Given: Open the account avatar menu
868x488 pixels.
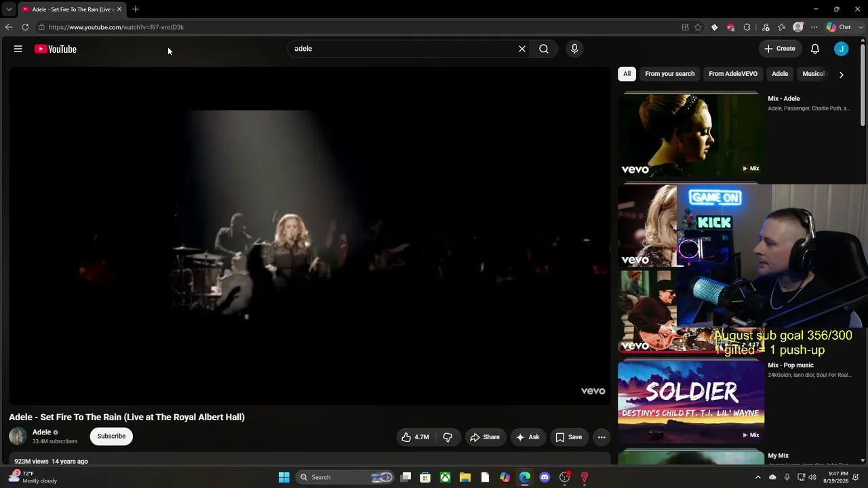Looking at the screenshot, I should coord(842,49).
